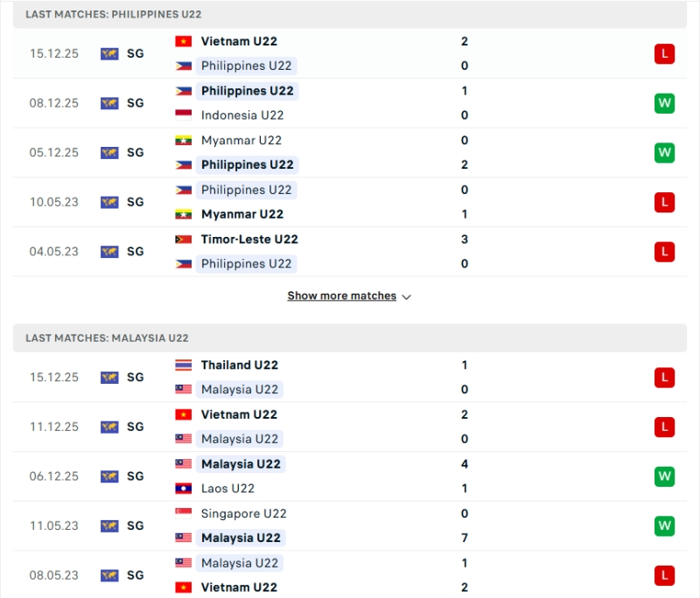
Task: Click Myanmar flag in 05.12.25 match
Action: click(184, 140)
